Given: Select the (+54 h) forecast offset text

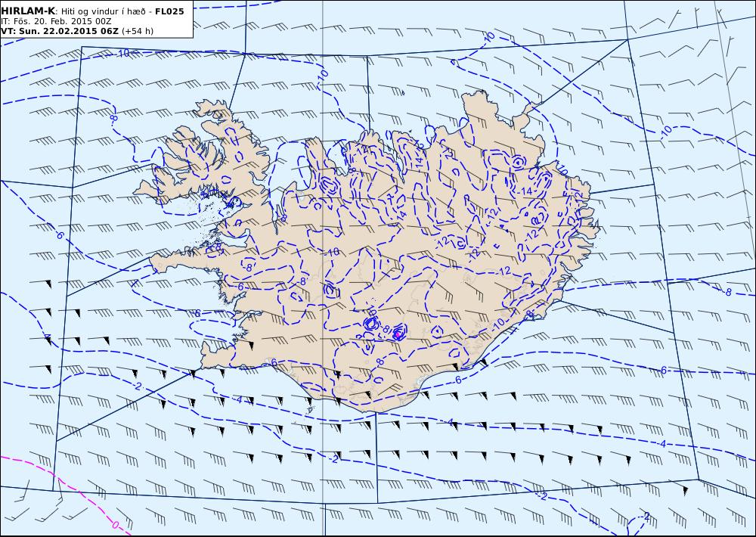Looking at the screenshot, I should pyautogui.click(x=138, y=31).
